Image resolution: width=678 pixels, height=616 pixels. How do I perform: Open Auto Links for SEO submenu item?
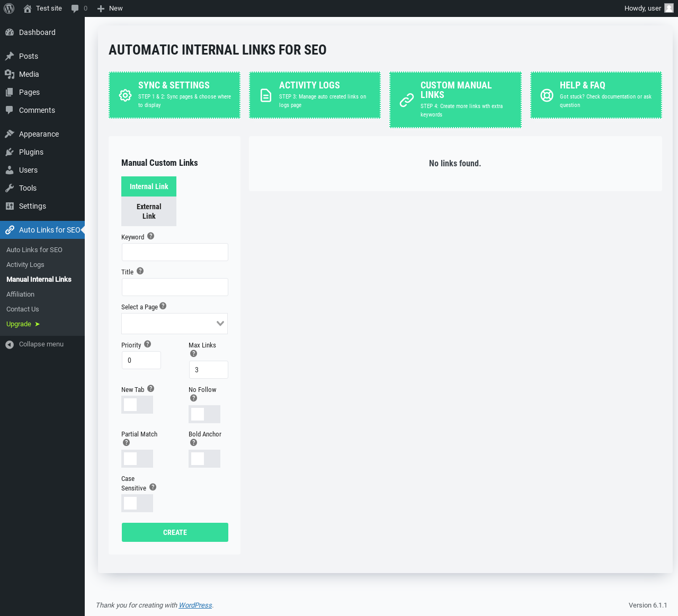coord(34,250)
